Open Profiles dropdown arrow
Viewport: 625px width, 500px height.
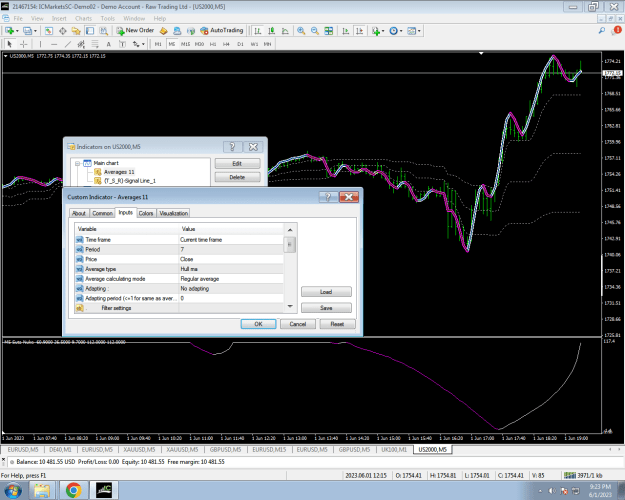tap(35, 31)
